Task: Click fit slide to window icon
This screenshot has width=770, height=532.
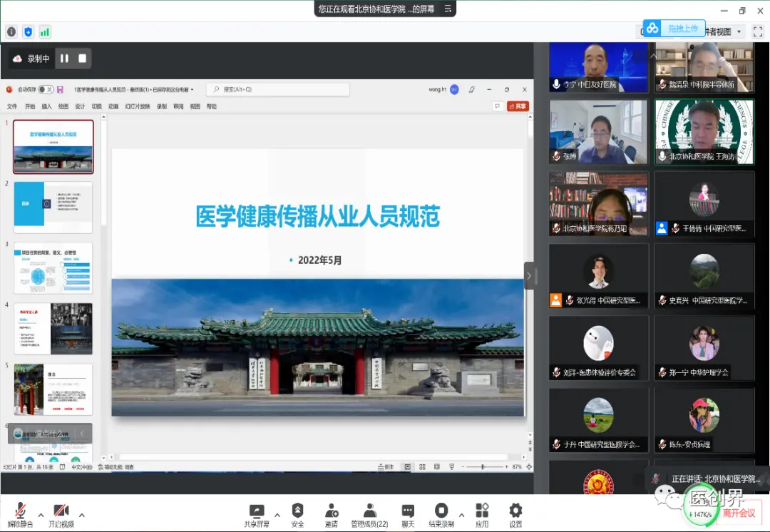Action: (529, 466)
